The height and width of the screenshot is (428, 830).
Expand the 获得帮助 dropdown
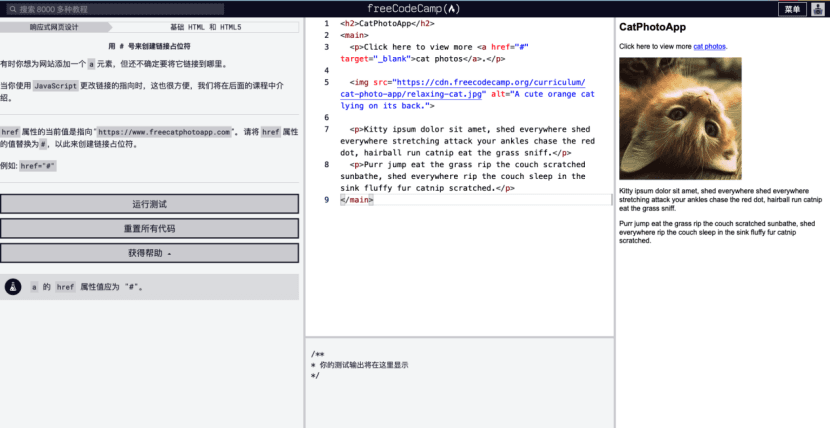pos(150,253)
